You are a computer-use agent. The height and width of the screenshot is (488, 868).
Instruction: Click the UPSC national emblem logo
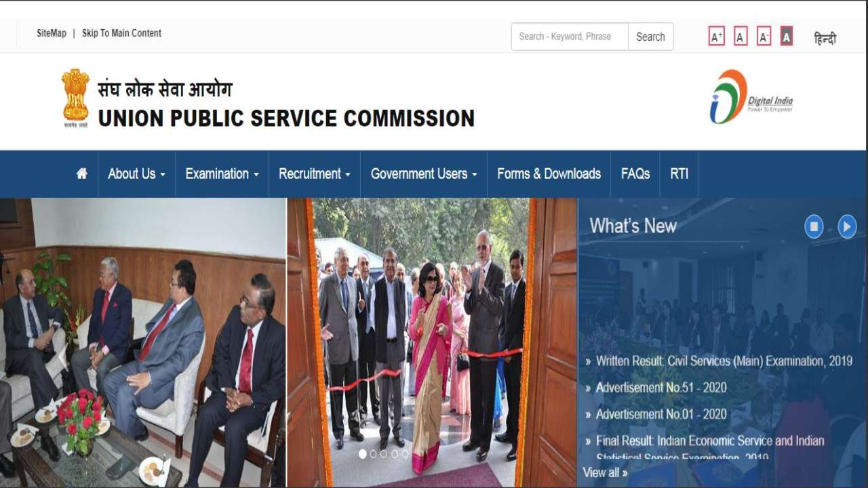(x=75, y=98)
